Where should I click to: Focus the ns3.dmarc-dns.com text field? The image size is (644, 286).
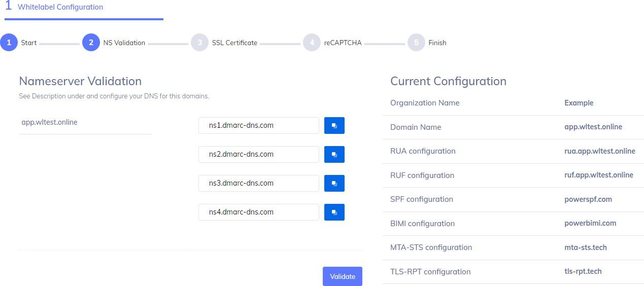[x=259, y=183]
